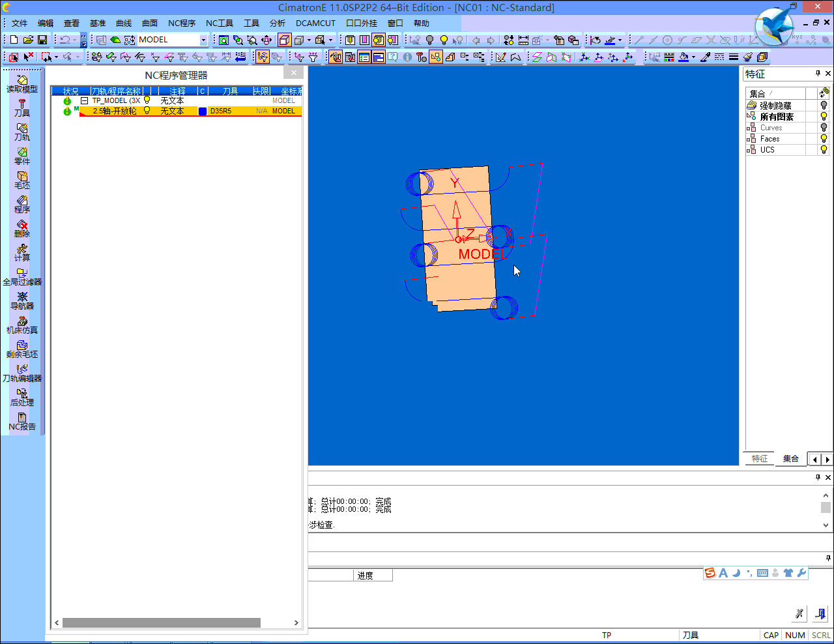
Task: Click the paintbrush icon in toolbar
Action: 748,57
